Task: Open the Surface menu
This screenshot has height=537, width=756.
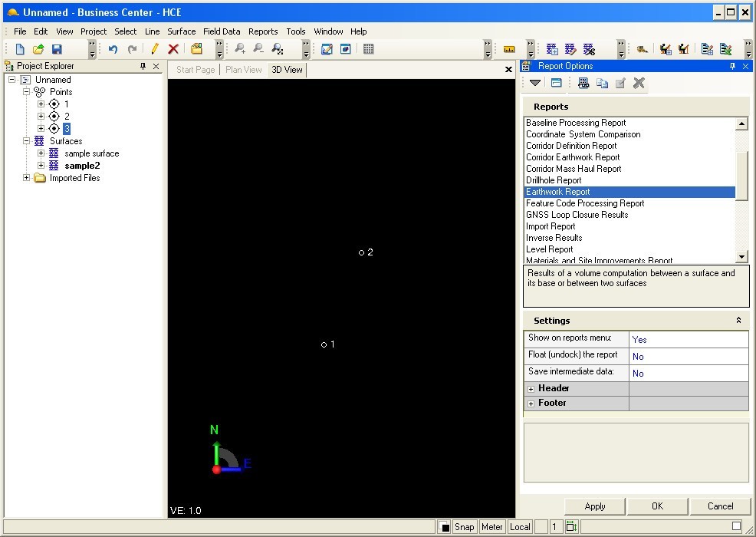Action: click(x=181, y=31)
